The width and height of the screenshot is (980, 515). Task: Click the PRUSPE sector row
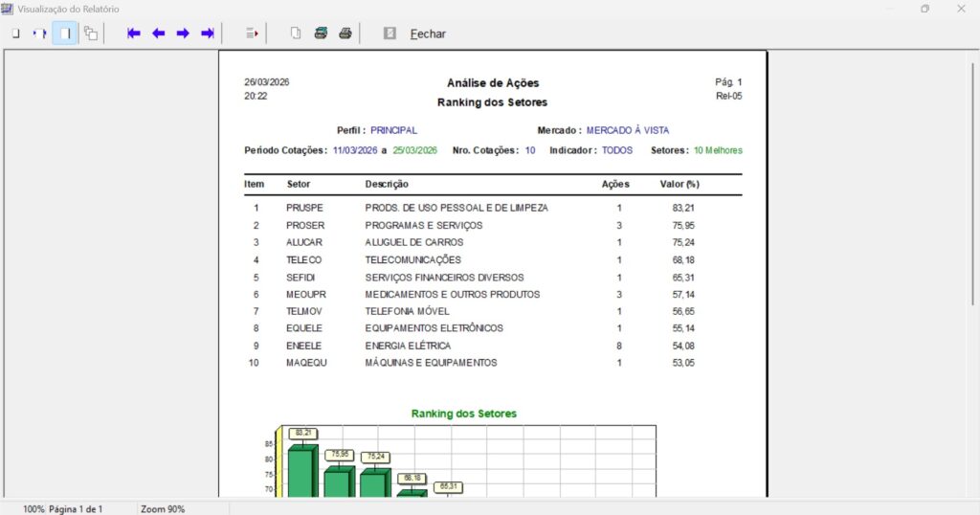click(x=304, y=208)
